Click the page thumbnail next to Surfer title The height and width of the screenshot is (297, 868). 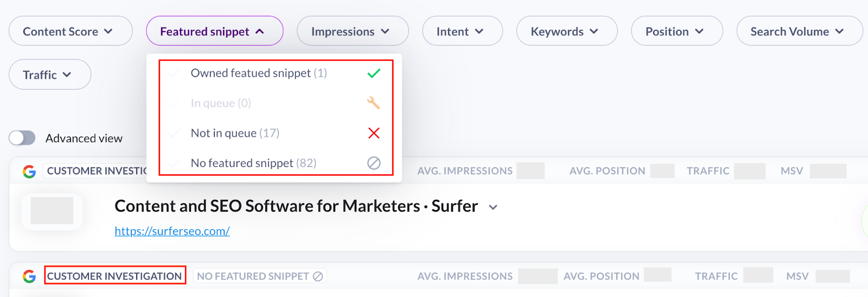pyautogui.click(x=52, y=211)
